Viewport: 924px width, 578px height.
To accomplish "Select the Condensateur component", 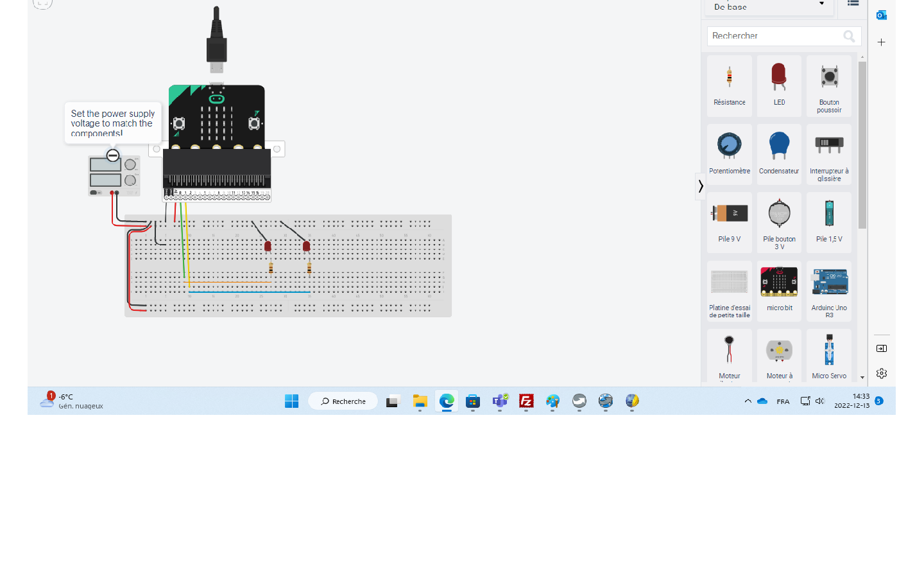I will coord(779,154).
